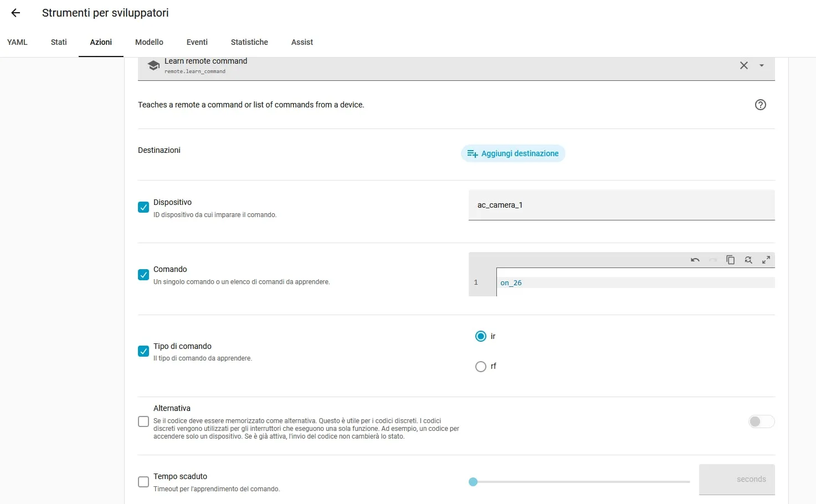Image resolution: width=816 pixels, height=504 pixels.
Task: Open the Eventi tab
Action: [x=197, y=42]
